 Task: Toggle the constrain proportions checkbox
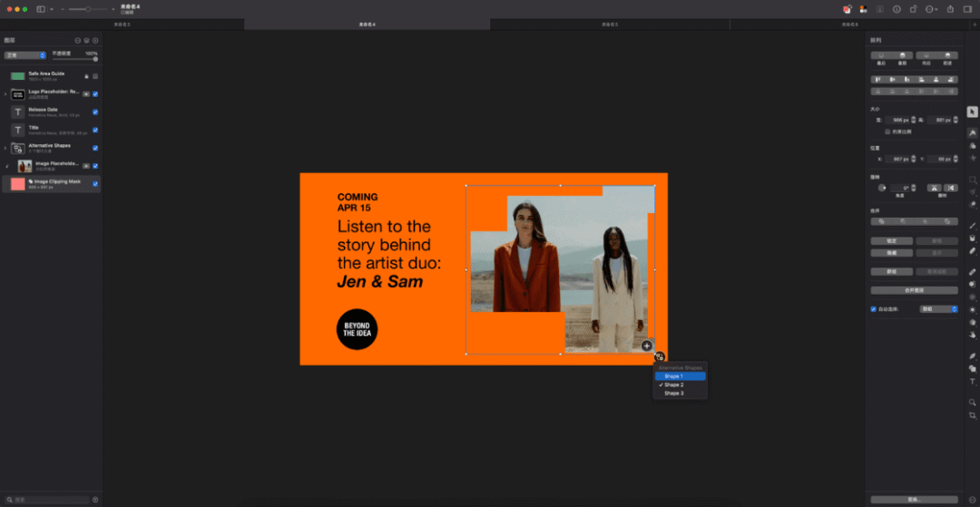(887, 132)
